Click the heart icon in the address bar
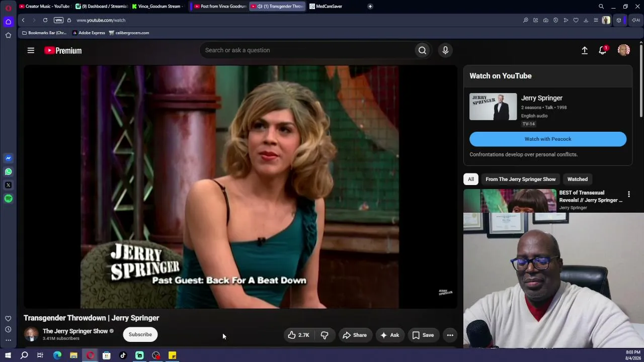This screenshot has height=362, width=644. (x=576, y=20)
